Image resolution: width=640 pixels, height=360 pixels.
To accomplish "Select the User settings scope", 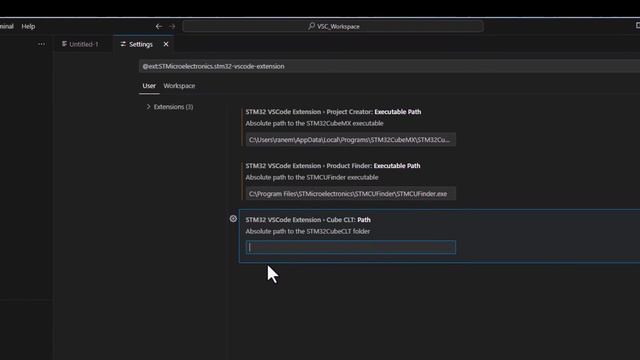I will pos(149,86).
